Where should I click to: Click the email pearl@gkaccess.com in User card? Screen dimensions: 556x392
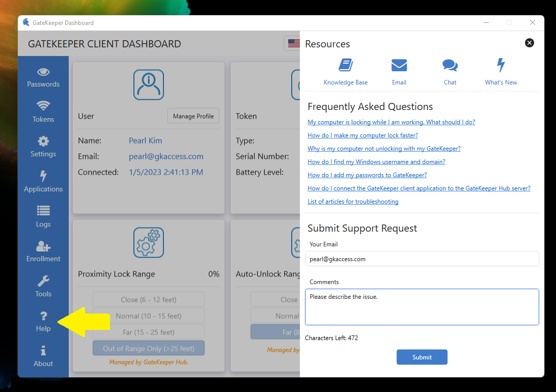tap(166, 156)
